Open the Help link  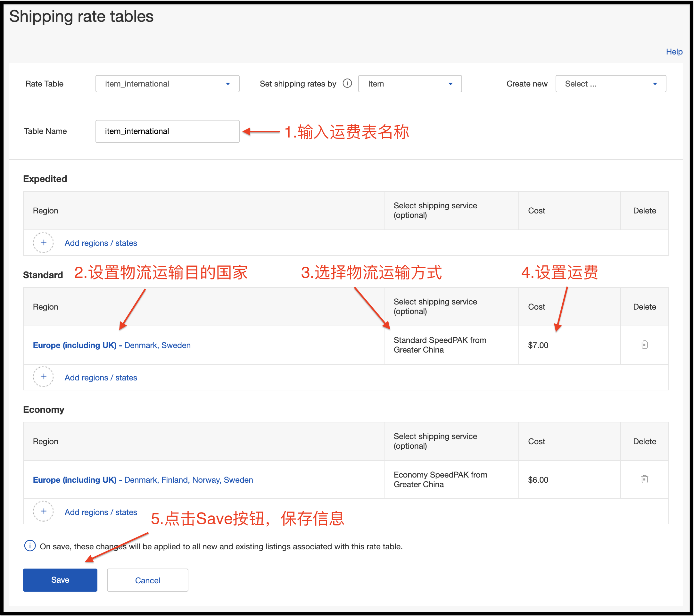point(674,52)
